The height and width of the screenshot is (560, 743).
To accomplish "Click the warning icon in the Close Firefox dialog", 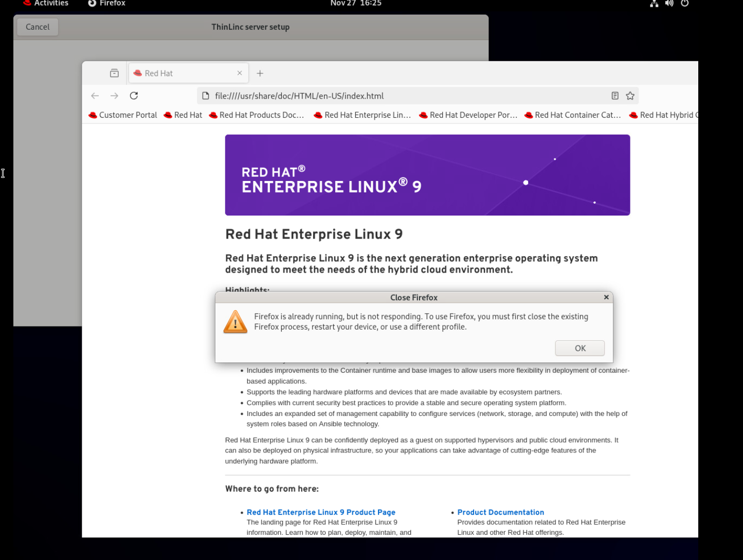I will click(x=235, y=322).
